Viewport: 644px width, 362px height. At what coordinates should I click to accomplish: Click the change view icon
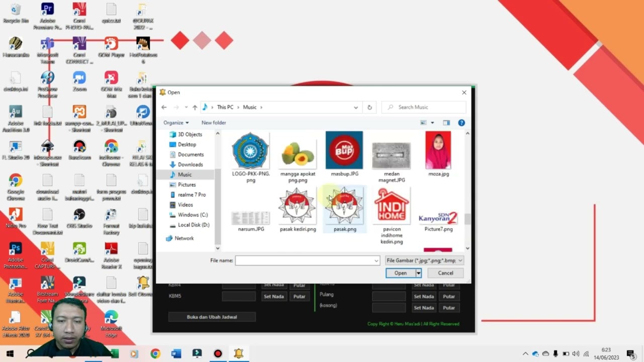424,123
